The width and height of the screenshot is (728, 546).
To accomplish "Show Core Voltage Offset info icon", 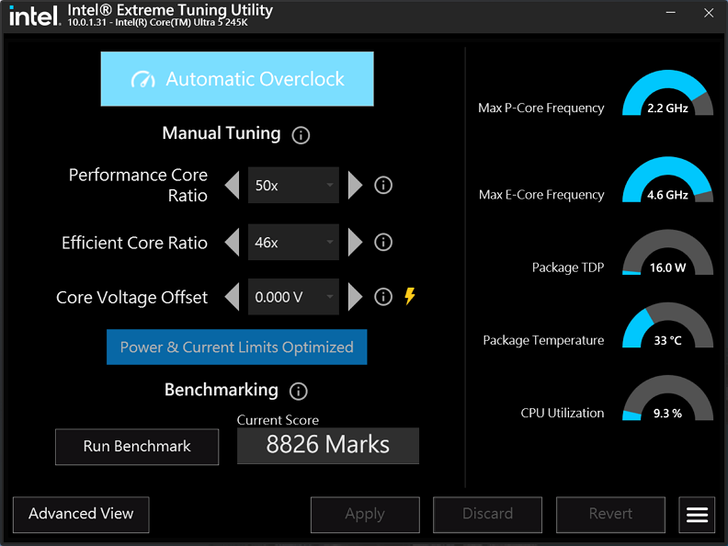I will (383, 297).
